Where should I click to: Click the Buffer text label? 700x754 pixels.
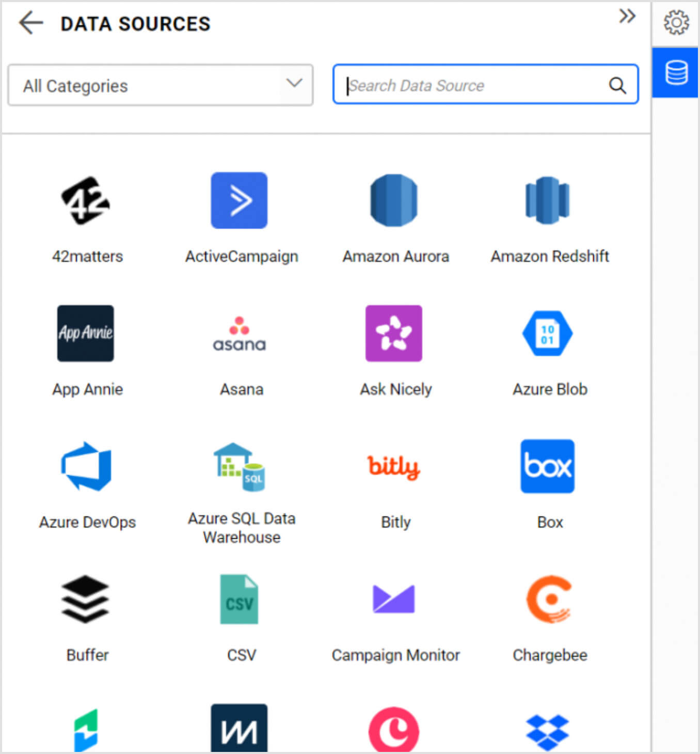87,655
